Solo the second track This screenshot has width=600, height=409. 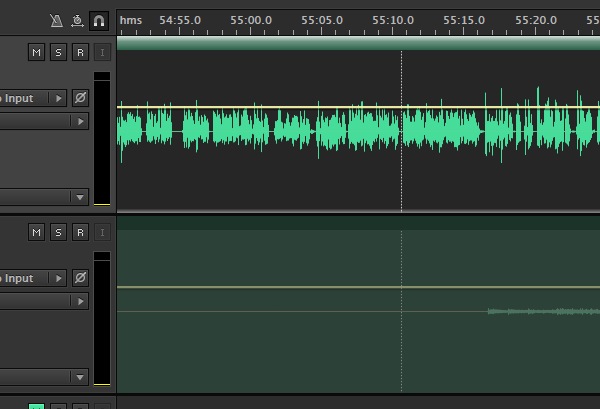pyautogui.click(x=58, y=233)
